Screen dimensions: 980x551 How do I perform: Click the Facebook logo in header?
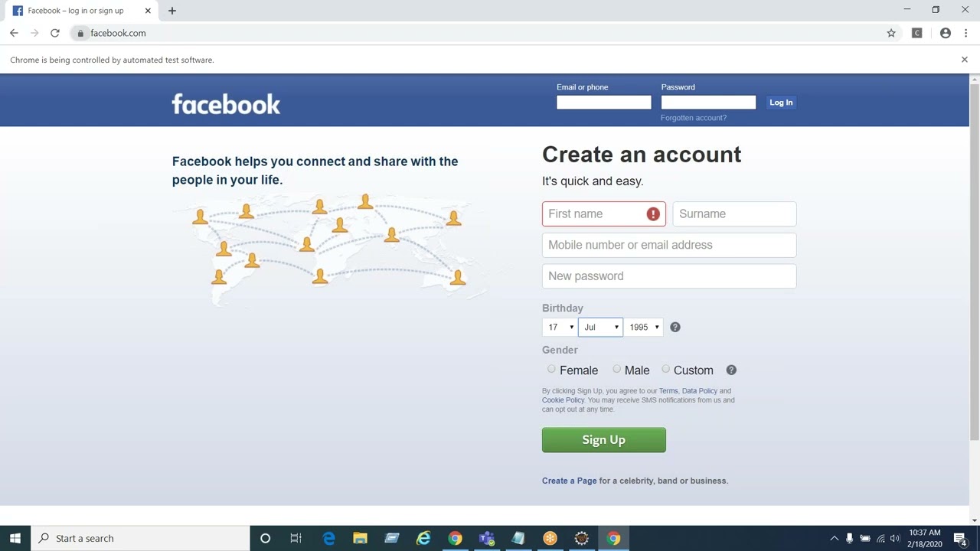tap(226, 104)
